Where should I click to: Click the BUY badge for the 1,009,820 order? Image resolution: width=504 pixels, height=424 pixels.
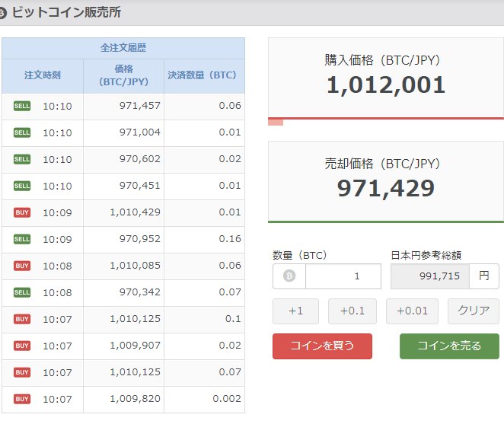coord(22,399)
